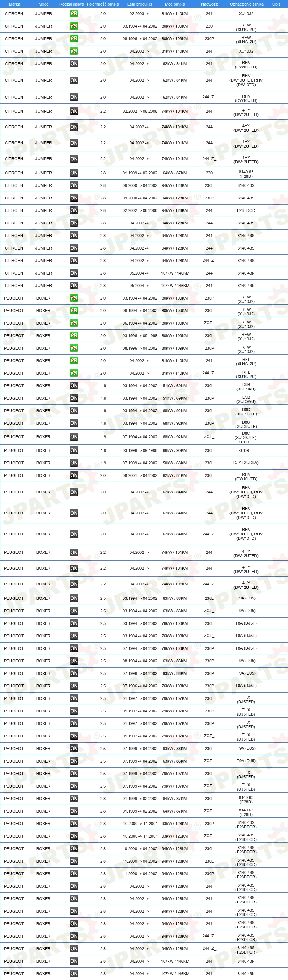Click ON icon in Peugeot DJY (XUD9A) row
This screenshot has height=980, width=288.
74,463
